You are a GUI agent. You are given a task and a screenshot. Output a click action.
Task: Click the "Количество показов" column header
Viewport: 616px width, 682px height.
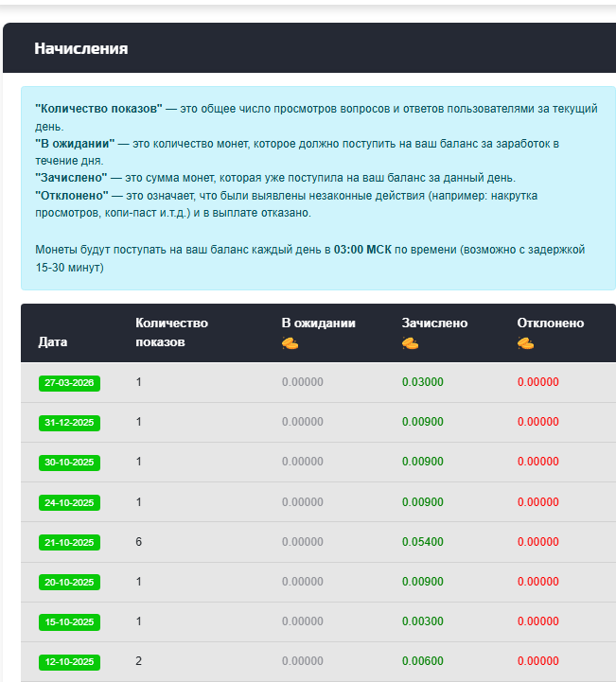(171, 332)
